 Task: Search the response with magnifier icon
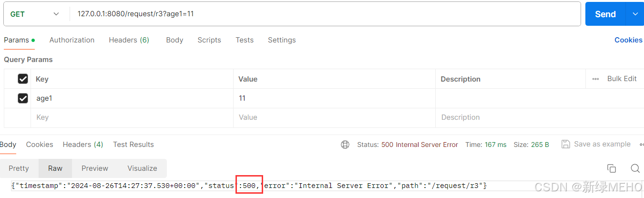click(635, 168)
